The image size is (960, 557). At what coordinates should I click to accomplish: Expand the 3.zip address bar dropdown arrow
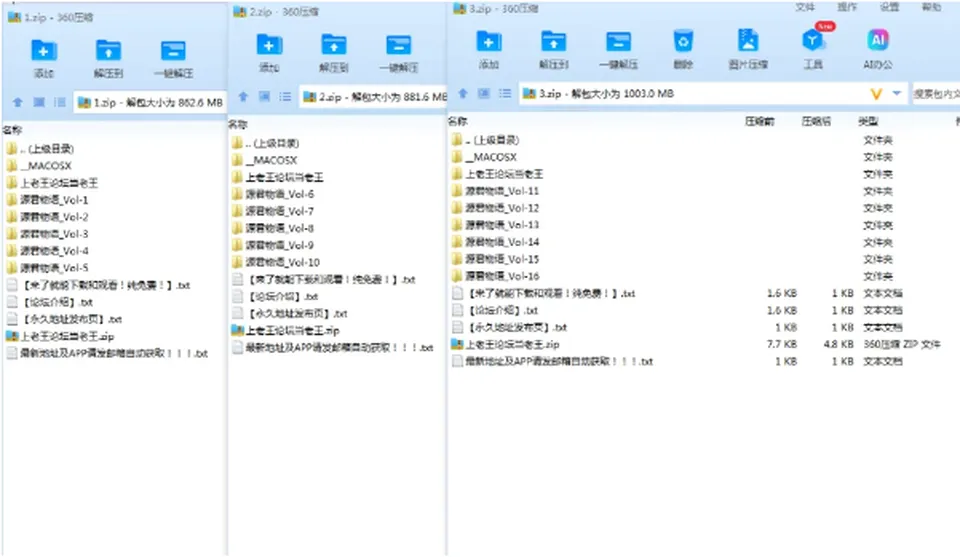[x=897, y=94]
